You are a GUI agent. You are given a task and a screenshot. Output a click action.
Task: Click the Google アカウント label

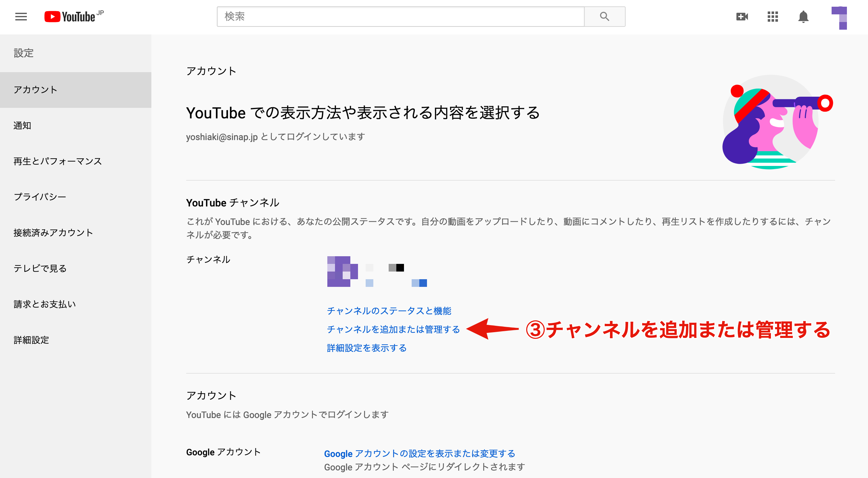point(224,452)
